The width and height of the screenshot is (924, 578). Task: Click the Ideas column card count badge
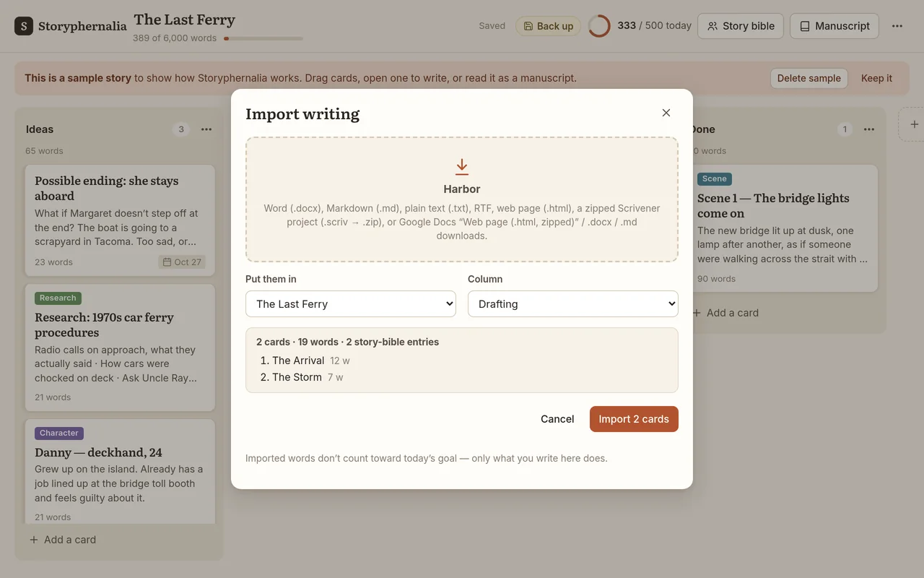click(181, 129)
